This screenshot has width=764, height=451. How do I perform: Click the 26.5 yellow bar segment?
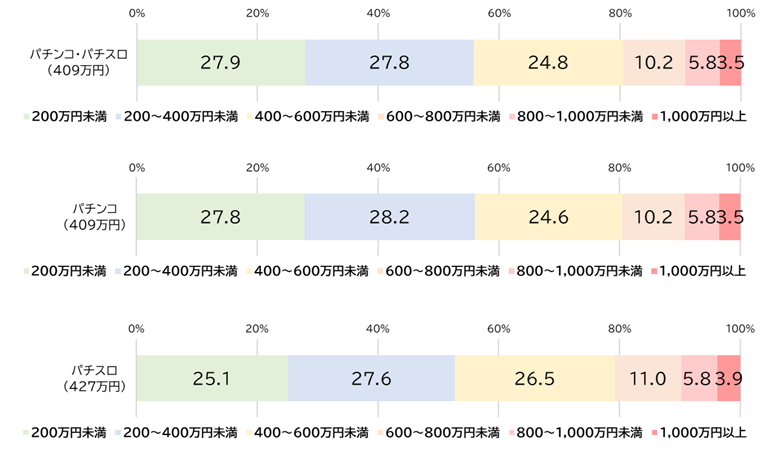click(535, 377)
